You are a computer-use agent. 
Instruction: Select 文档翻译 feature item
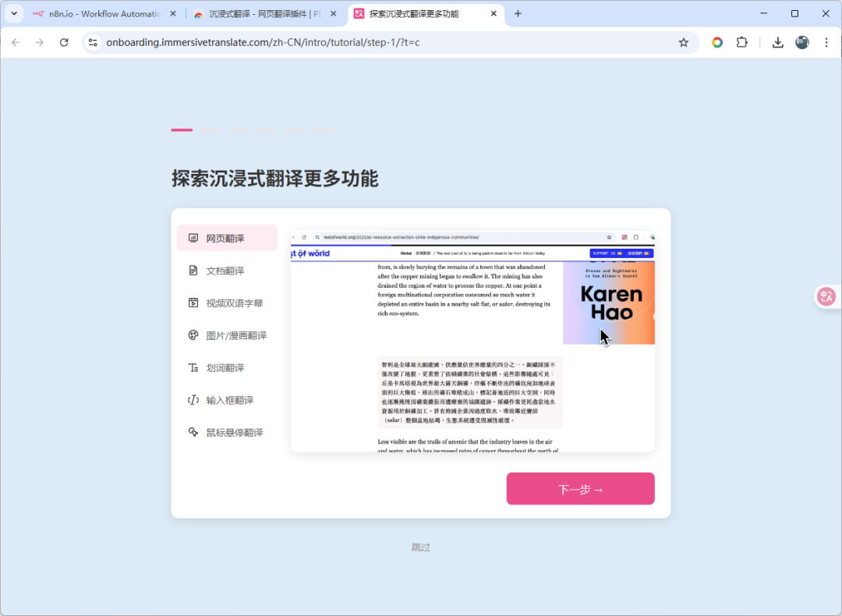point(227,271)
